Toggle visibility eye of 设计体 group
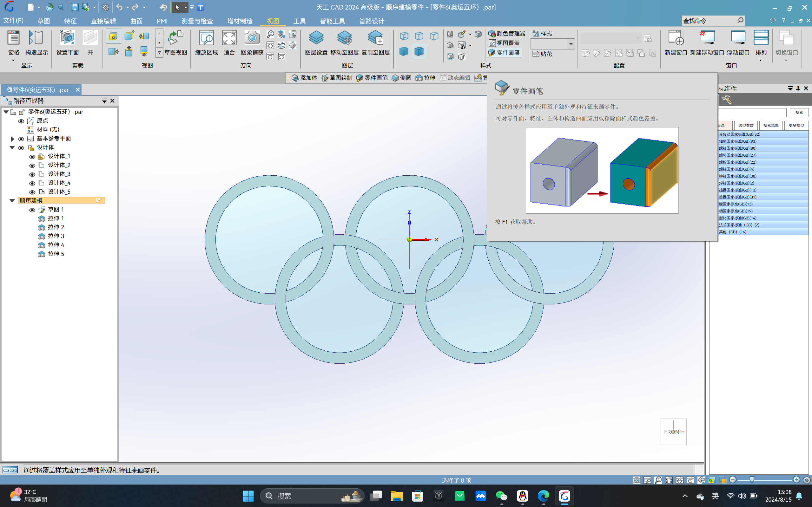Viewport: 812px width, 507px height. click(21, 148)
